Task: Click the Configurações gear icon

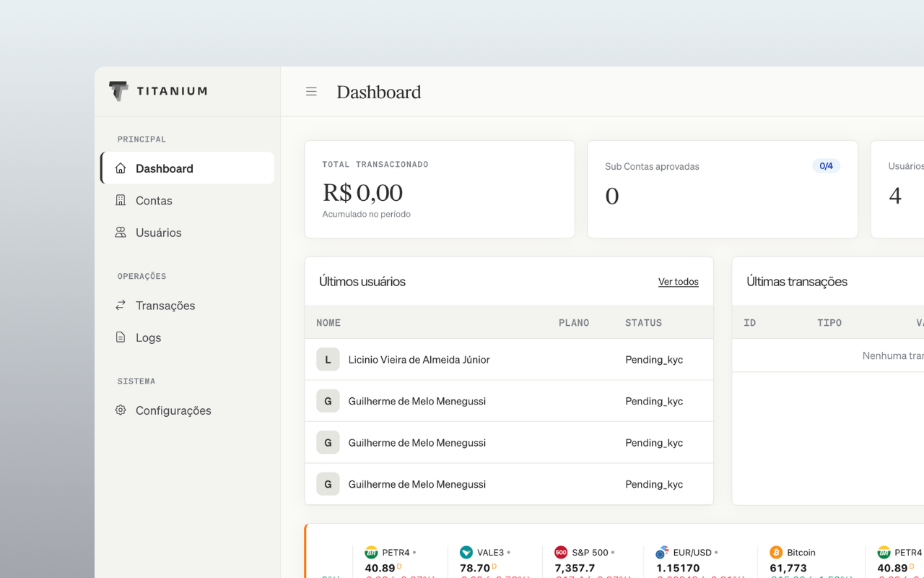Action: pyautogui.click(x=121, y=410)
